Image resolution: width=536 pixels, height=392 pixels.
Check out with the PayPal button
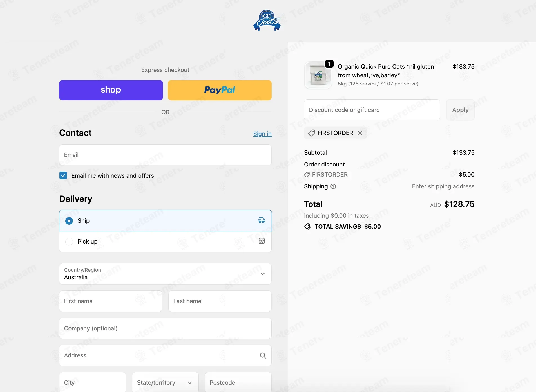(x=220, y=90)
